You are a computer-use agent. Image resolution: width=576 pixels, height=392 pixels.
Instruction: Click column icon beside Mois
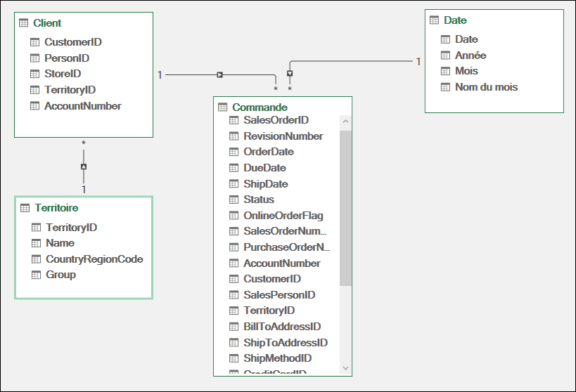click(x=445, y=71)
